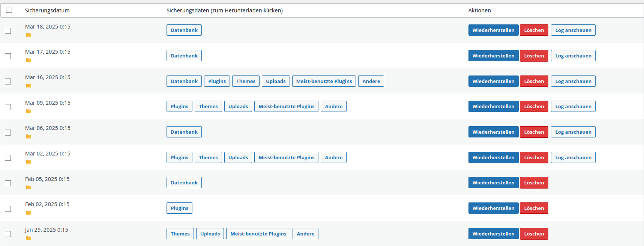Click Wiederherstellen for Mar 06 backup
The width and height of the screenshot is (644, 246).
point(493,132)
